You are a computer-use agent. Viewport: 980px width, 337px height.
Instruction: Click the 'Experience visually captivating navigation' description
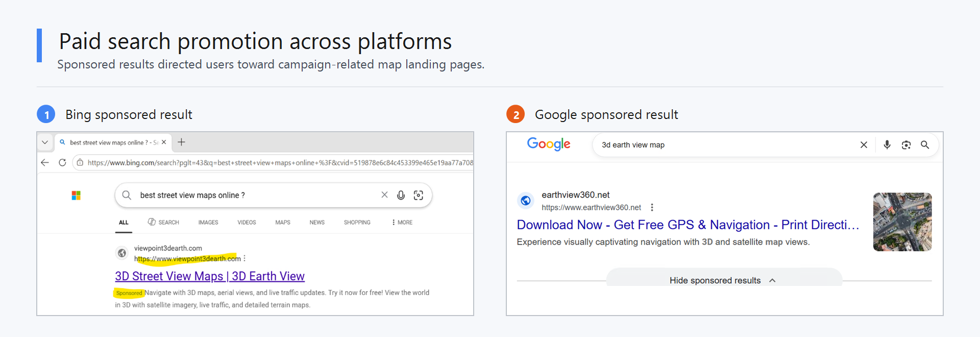(x=663, y=242)
